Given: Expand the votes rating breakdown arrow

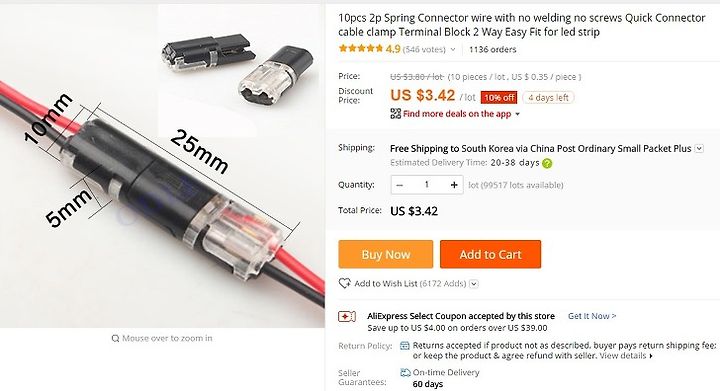Looking at the screenshot, I should click(x=453, y=50).
